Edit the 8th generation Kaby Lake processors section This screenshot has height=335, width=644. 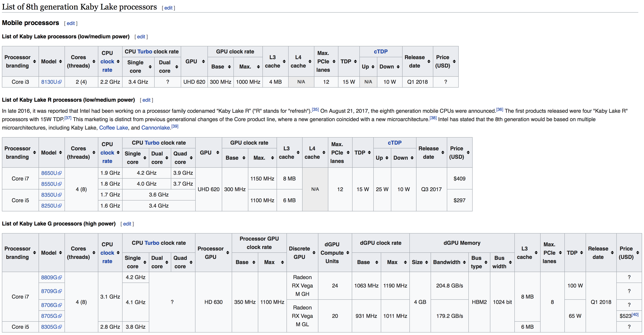click(x=168, y=8)
